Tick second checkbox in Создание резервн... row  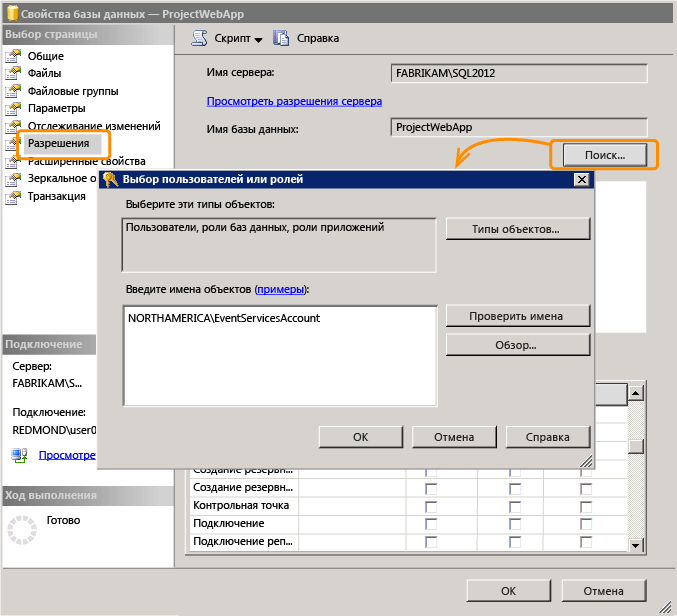tap(515, 489)
